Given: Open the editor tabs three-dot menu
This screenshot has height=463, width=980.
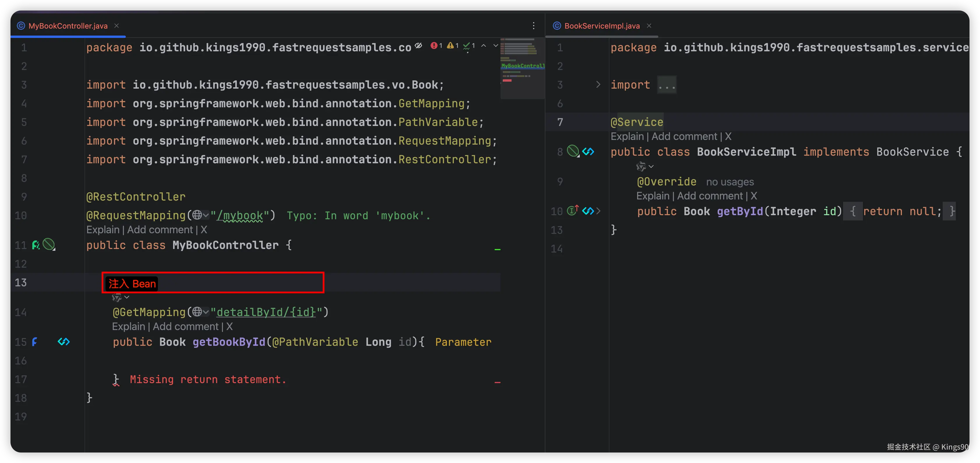Looking at the screenshot, I should point(533,25).
